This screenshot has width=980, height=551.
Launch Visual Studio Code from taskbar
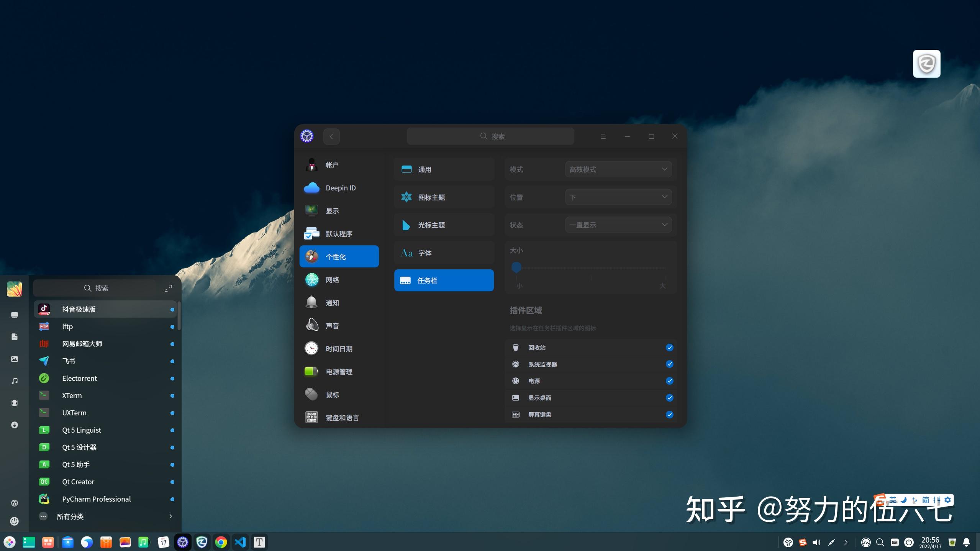tap(240, 542)
